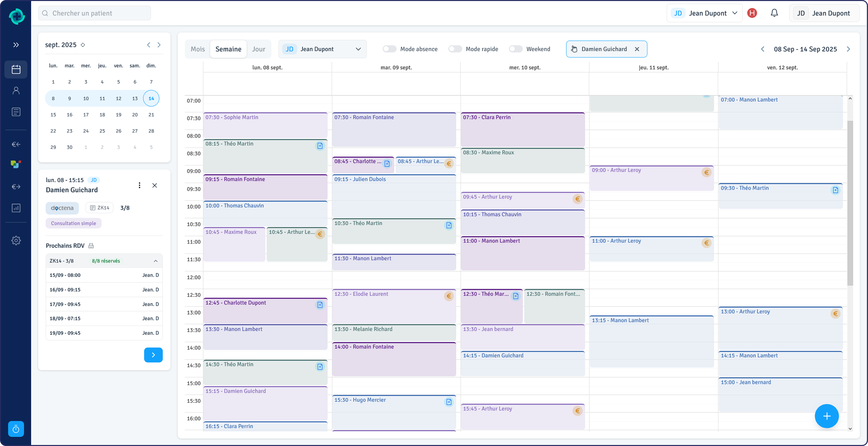
Task: Click the notifications bell icon
Action: pos(774,13)
